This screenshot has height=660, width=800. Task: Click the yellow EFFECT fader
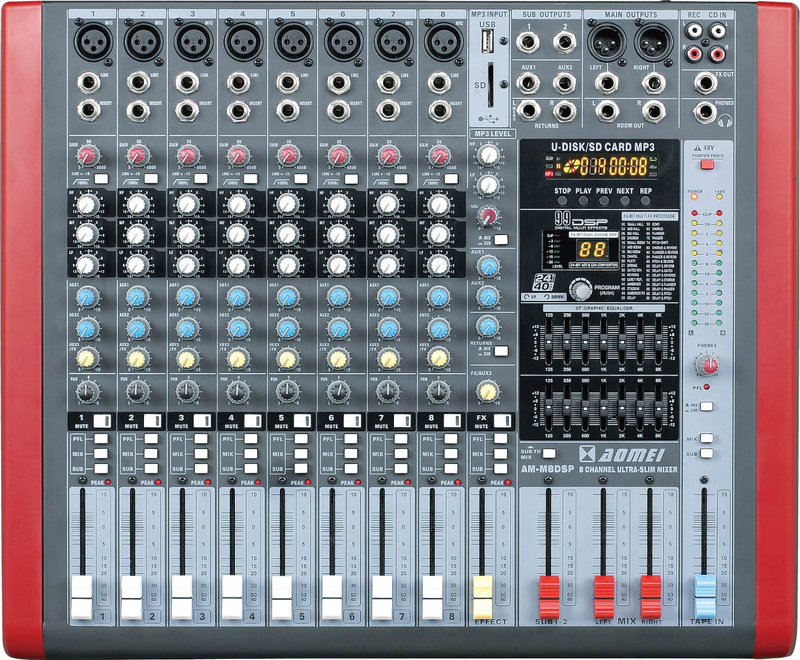coord(483,597)
